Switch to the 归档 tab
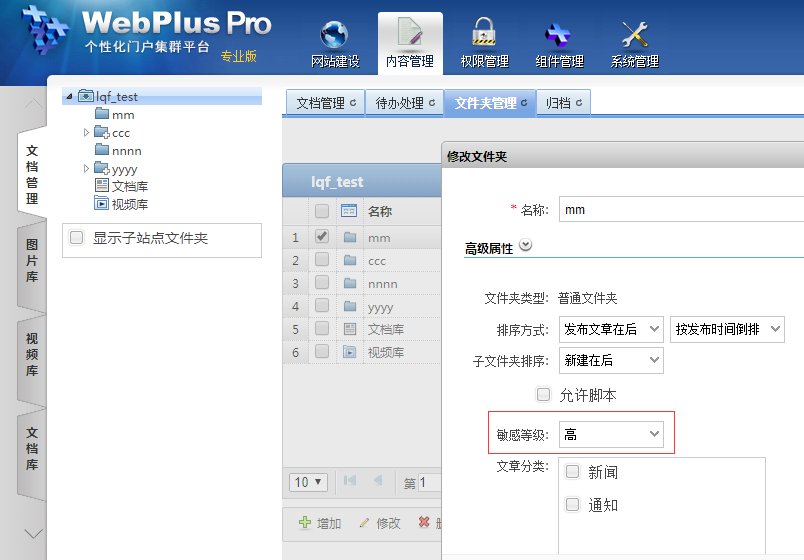This screenshot has width=804, height=560. (x=564, y=103)
